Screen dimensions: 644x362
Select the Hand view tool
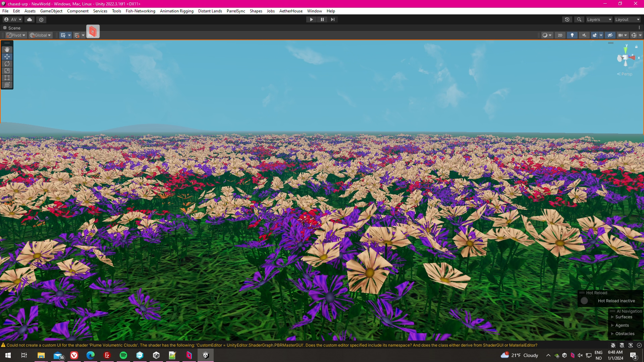pos(7,50)
